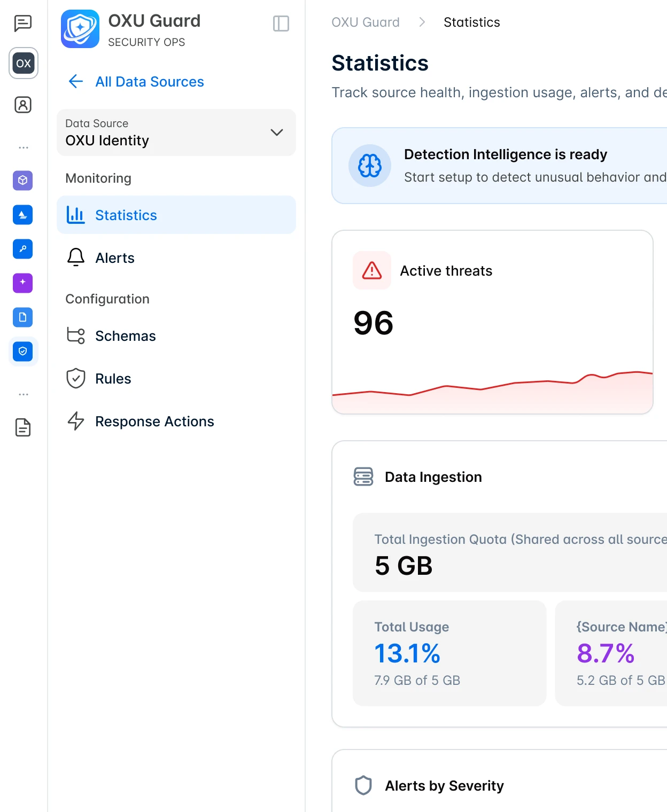Open the outlined document icon at the rail bottom

pyautogui.click(x=23, y=427)
